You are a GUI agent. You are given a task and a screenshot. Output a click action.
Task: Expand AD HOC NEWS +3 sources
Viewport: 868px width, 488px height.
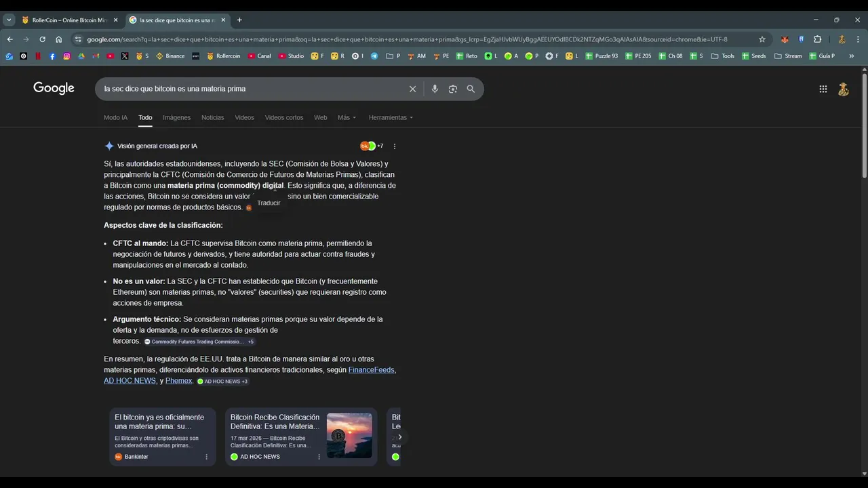point(222,382)
